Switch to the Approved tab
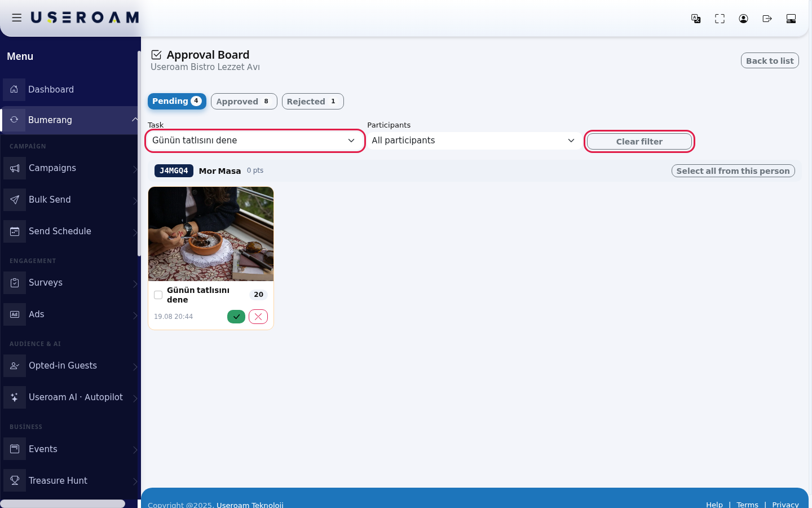 pyautogui.click(x=244, y=102)
